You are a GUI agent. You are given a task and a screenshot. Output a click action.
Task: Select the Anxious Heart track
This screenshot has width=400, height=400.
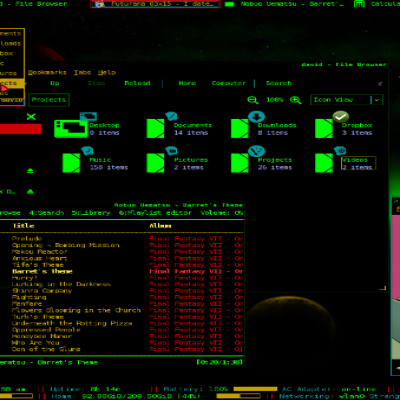click(40, 258)
